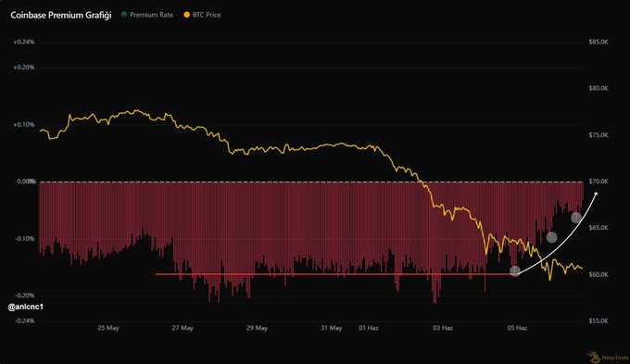Click the Coinbase Premium Grafiği title
Screen dimensions: 630x364
click(x=61, y=15)
